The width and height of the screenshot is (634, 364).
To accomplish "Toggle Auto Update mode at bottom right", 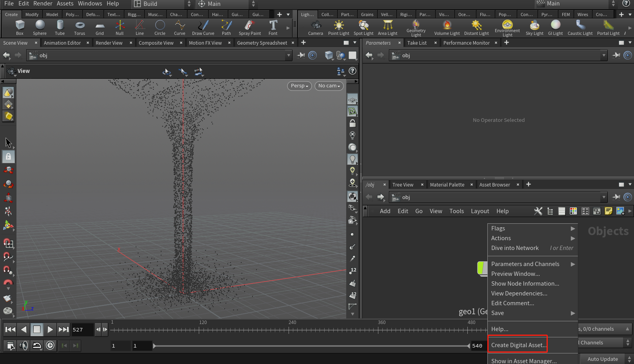I will (x=602, y=359).
